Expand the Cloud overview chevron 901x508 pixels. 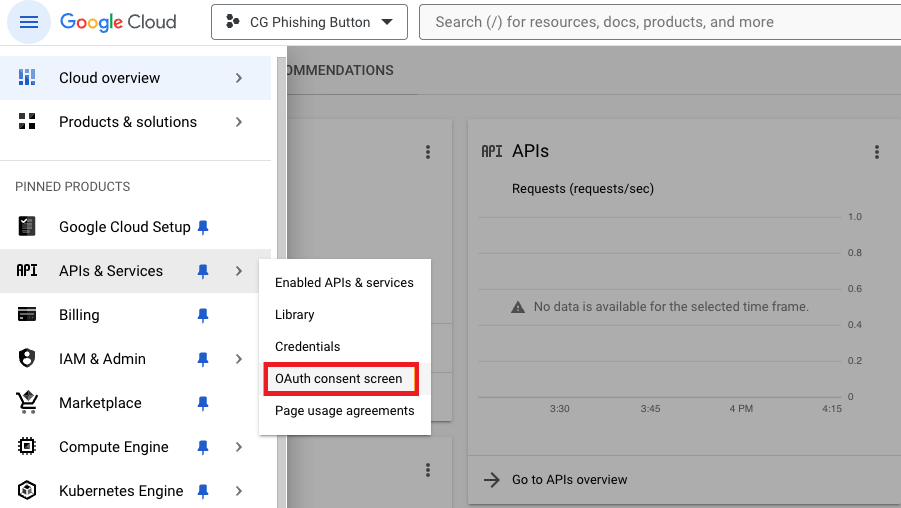pos(239,78)
